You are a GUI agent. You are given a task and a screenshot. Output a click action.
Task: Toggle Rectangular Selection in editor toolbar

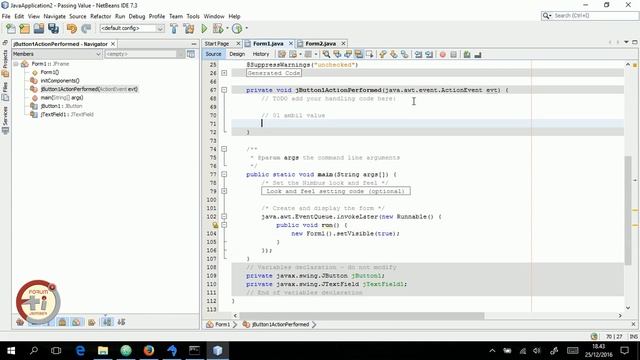pos(369,54)
